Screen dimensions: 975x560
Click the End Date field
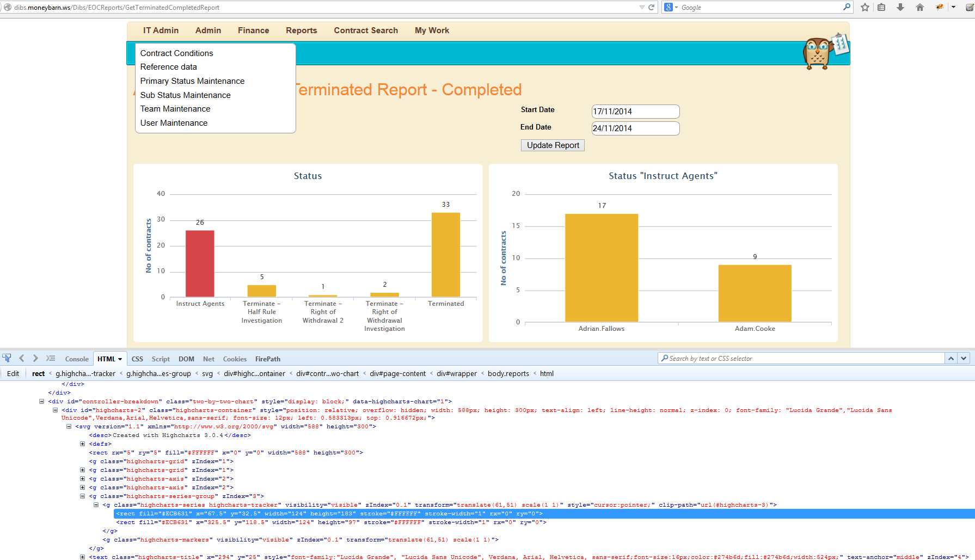[635, 128]
